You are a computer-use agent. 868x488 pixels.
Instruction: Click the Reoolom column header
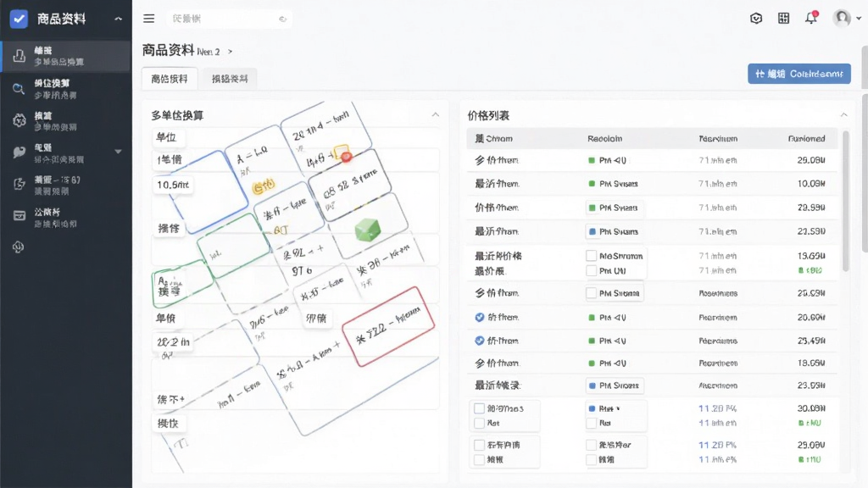[604, 139]
